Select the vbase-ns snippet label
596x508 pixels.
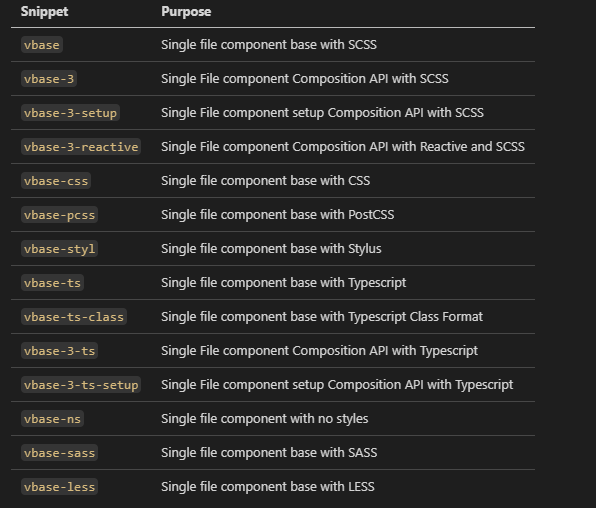52,419
